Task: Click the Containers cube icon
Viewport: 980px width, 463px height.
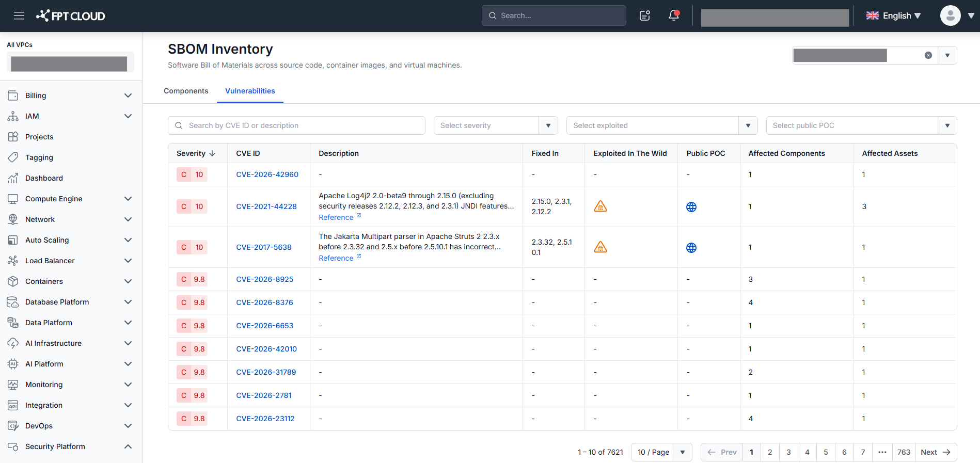Action: pyautogui.click(x=13, y=281)
